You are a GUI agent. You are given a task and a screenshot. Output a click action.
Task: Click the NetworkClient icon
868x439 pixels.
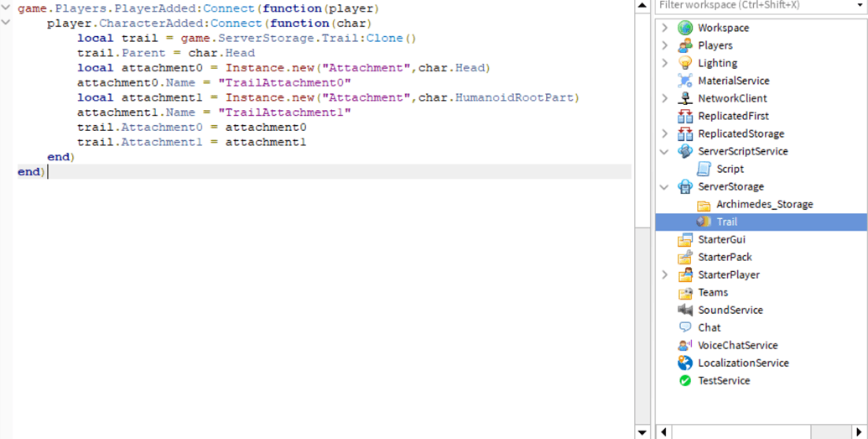[x=685, y=98]
